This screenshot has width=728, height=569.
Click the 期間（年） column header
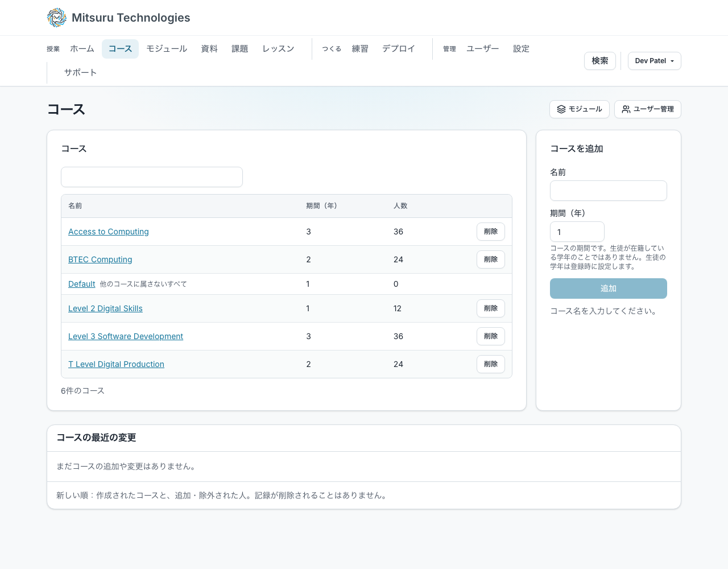click(x=322, y=206)
